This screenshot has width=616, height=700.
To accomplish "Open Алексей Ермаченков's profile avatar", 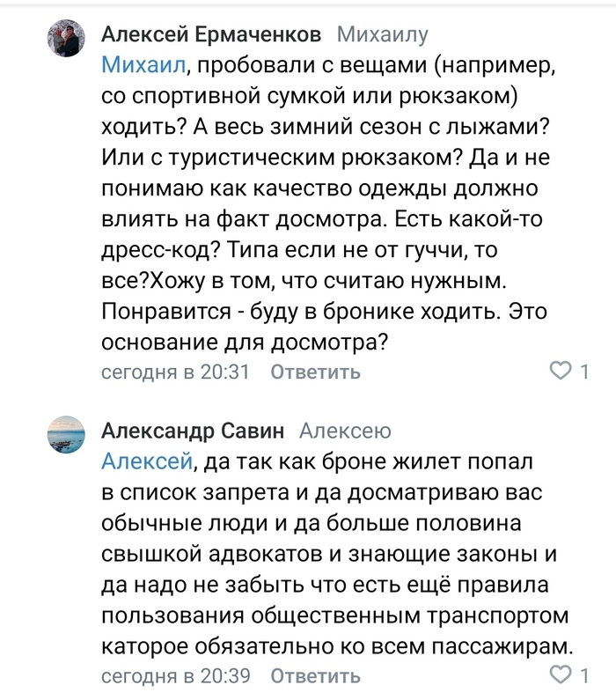I will (x=65, y=41).
